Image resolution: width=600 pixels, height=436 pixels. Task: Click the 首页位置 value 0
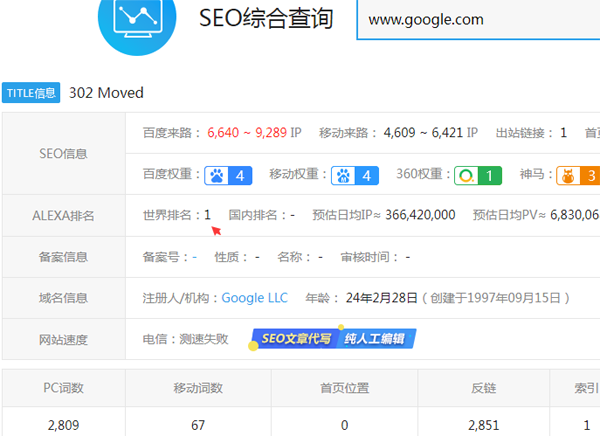pyautogui.click(x=344, y=425)
